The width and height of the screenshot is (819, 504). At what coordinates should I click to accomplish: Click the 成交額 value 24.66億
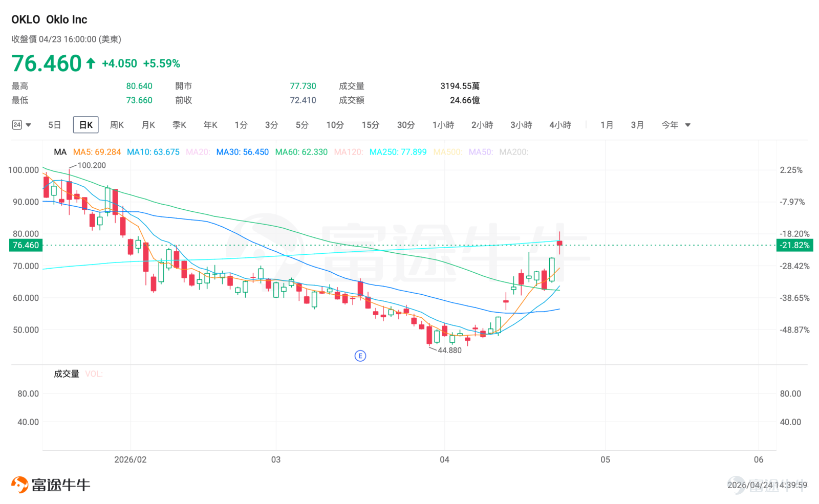pos(465,100)
